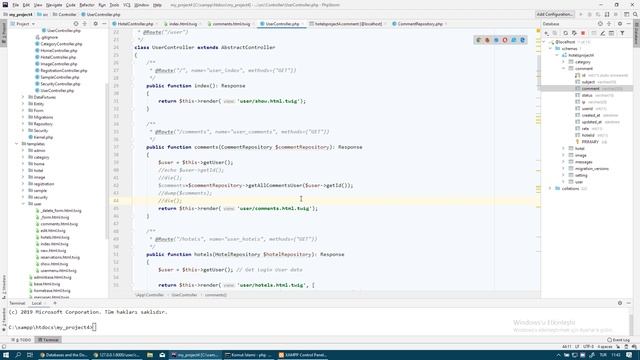Open the PhpStorm taskbar item my_project4
Viewport: 640px width, 360px height.
click(x=195, y=355)
